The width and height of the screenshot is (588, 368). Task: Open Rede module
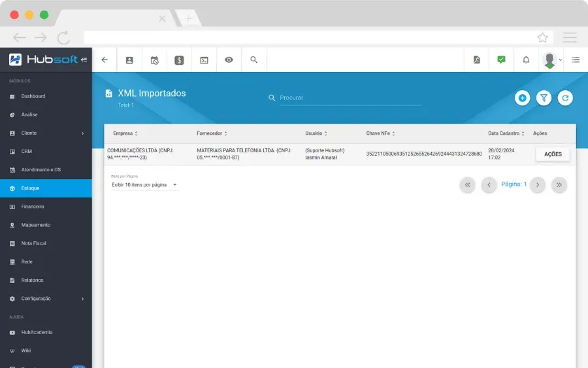click(46, 262)
